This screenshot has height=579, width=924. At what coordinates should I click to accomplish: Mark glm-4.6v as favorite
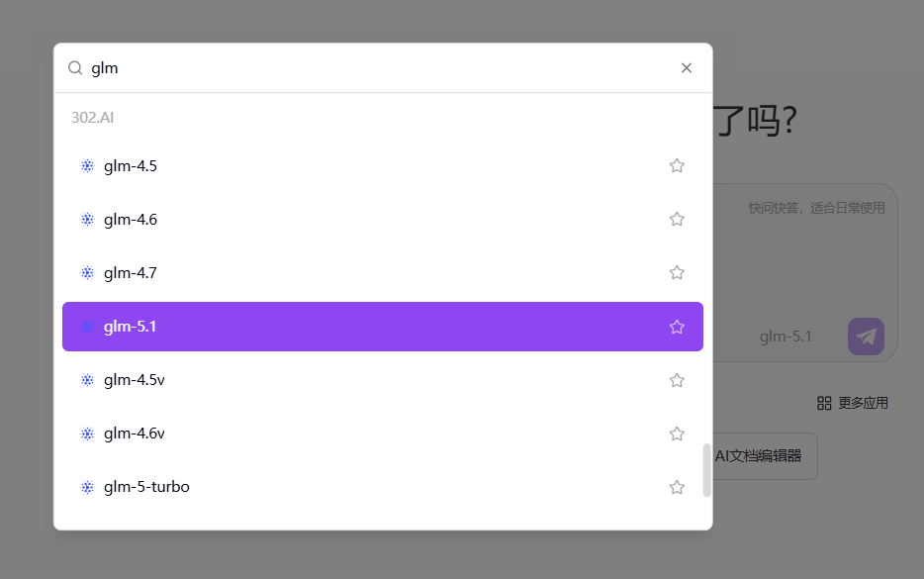tap(677, 434)
